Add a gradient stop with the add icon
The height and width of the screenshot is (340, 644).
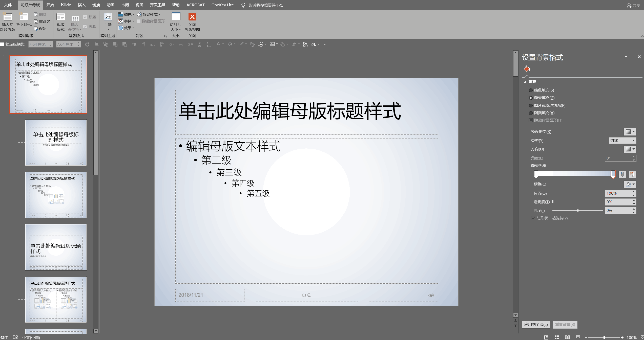[622, 174]
